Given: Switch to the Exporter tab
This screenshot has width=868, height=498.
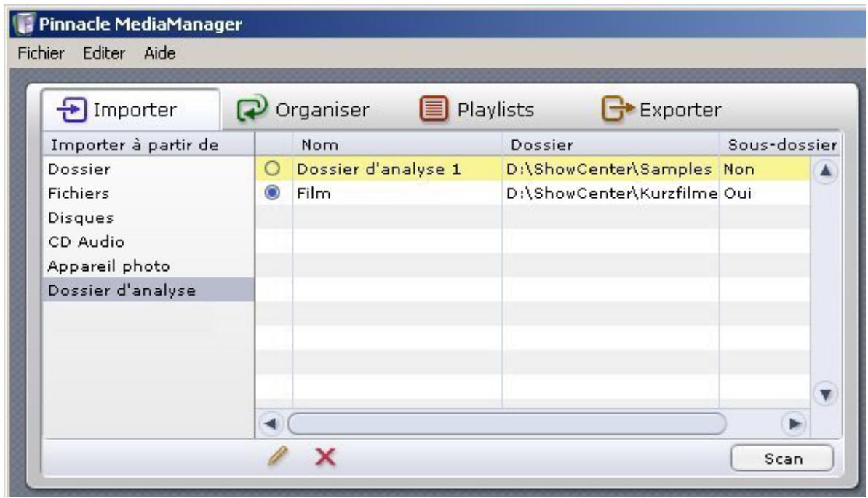Looking at the screenshot, I should pos(661,110).
